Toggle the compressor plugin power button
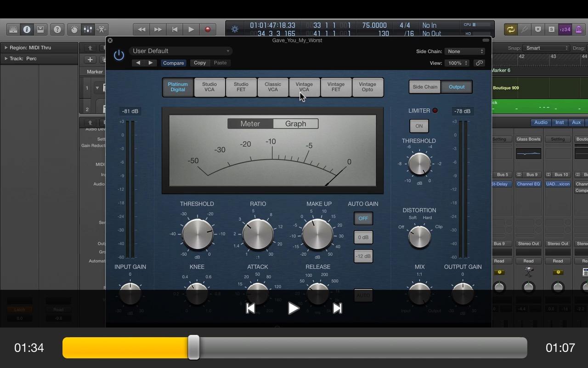The width and height of the screenshot is (588, 368). (119, 56)
